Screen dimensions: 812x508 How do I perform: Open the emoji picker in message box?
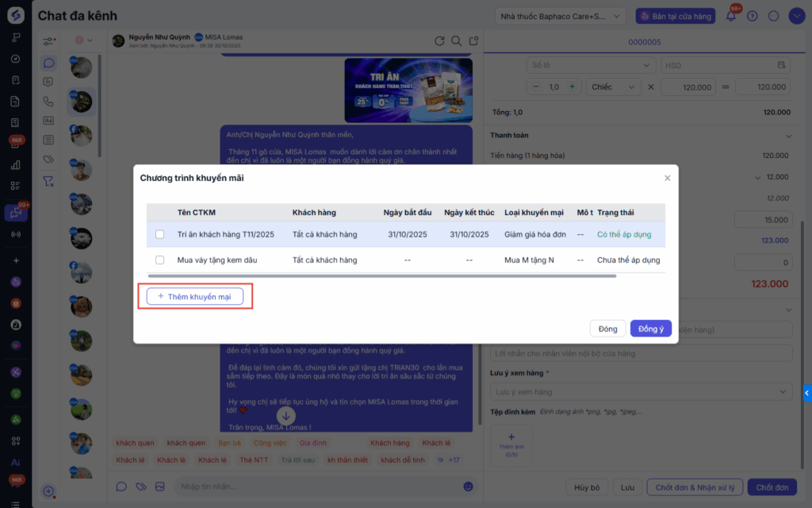468,487
